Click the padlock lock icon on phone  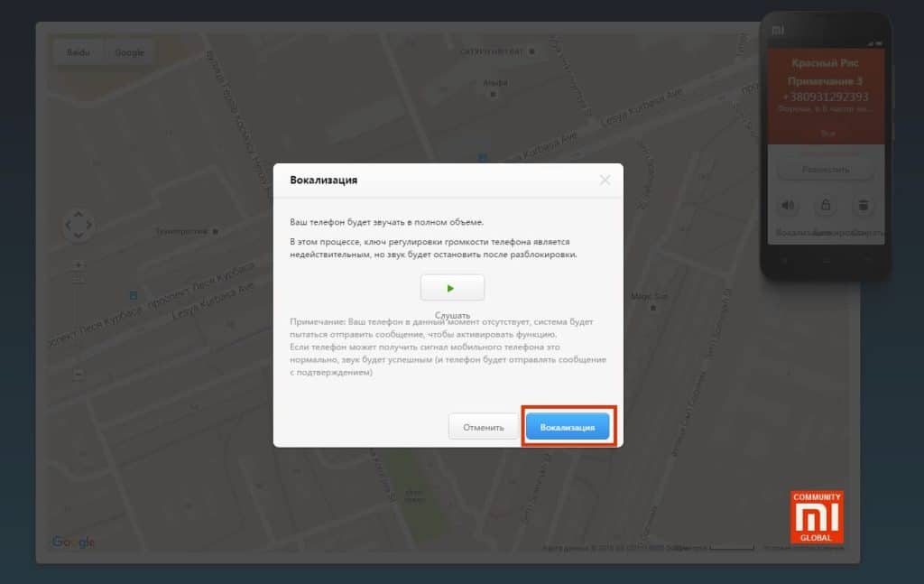pyautogui.click(x=825, y=206)
